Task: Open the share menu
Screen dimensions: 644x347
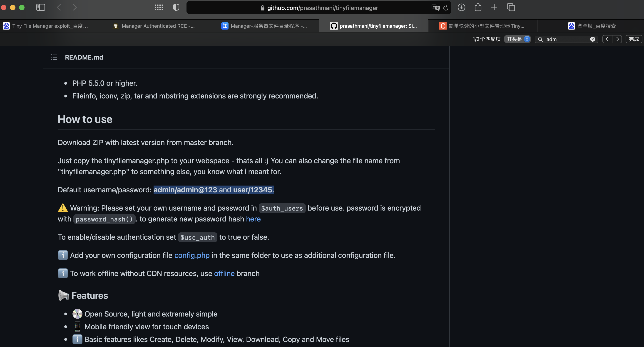Action: (x=478, y=7)
